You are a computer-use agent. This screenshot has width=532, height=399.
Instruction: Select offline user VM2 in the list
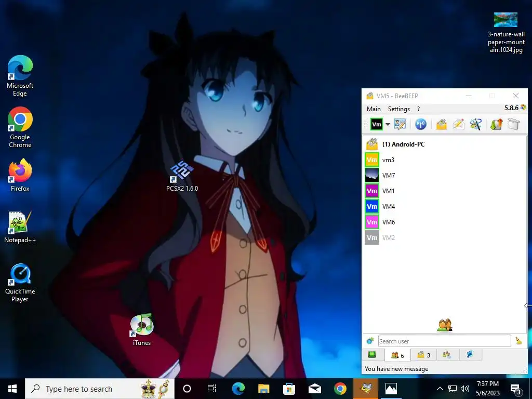click(x=445, y=238)
